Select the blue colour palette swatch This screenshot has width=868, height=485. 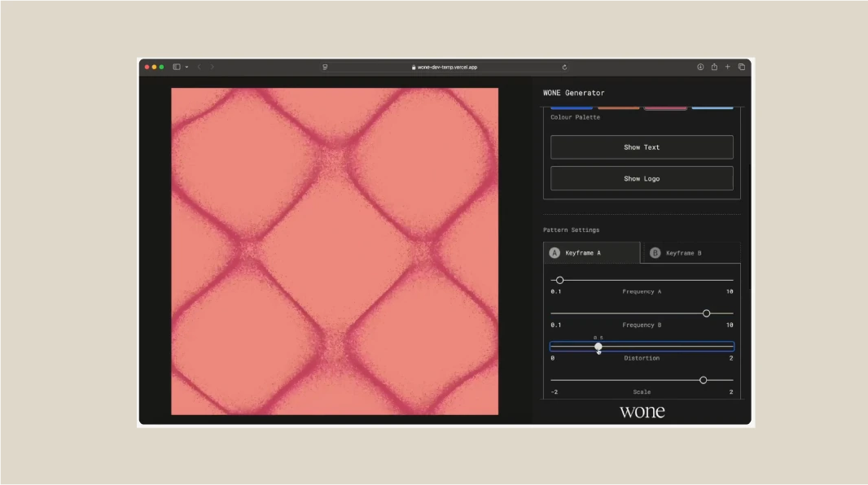tap(572, 107)
